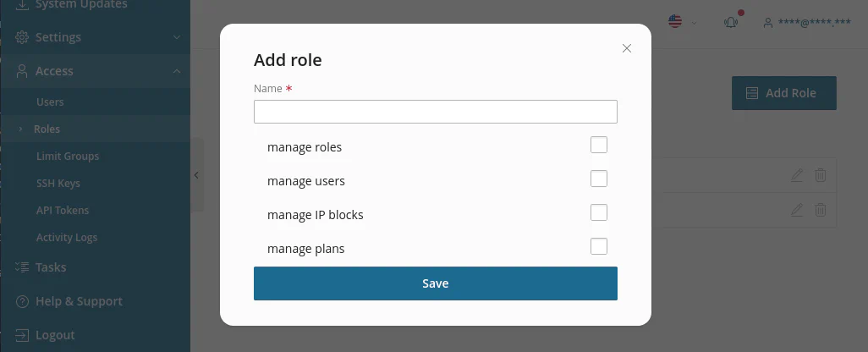Viewport: 868px width, 352px height.
Task: Navigate to API Tokens
Action: [x=63, y=211]
